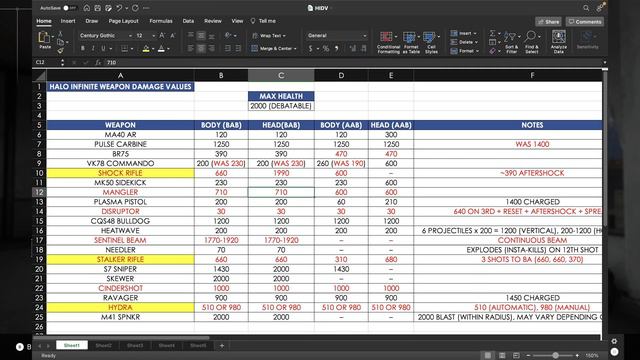
Task: Open the Draw ribbon tab
Action: click(92, 21)
